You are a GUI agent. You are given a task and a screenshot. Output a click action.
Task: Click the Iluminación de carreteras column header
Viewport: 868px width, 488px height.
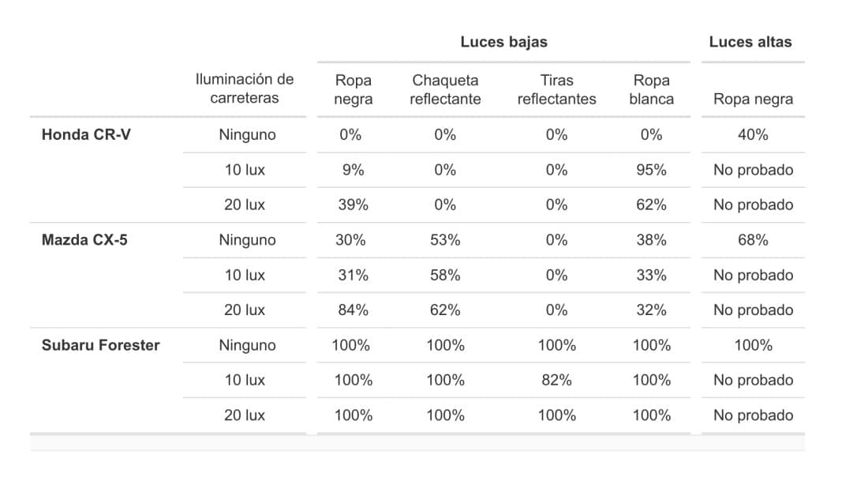pyautogui.click(x=244, y=88)
